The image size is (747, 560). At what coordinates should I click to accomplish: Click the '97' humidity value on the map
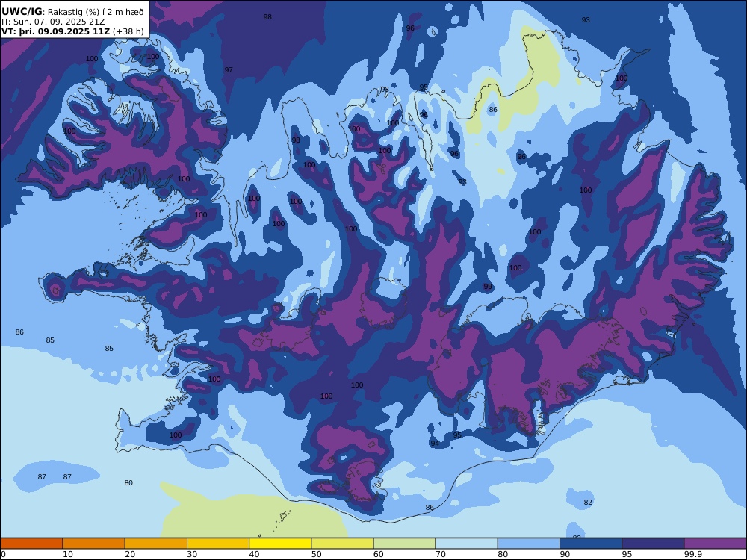coord(229,70)
